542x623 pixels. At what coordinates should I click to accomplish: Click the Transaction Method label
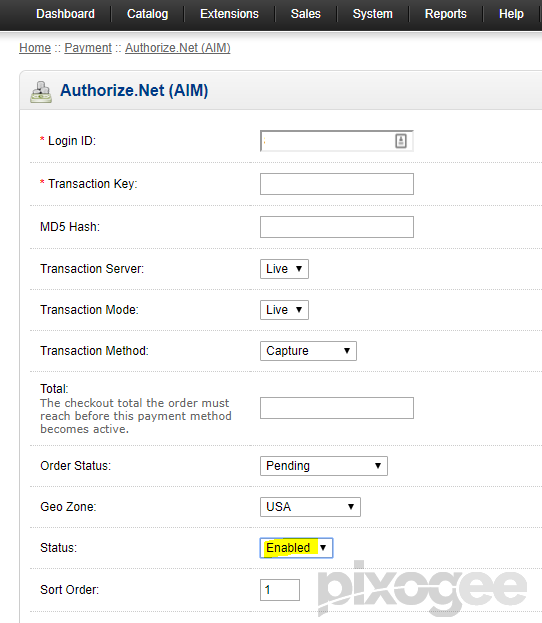pyautogui.click(x=94, y=351)
